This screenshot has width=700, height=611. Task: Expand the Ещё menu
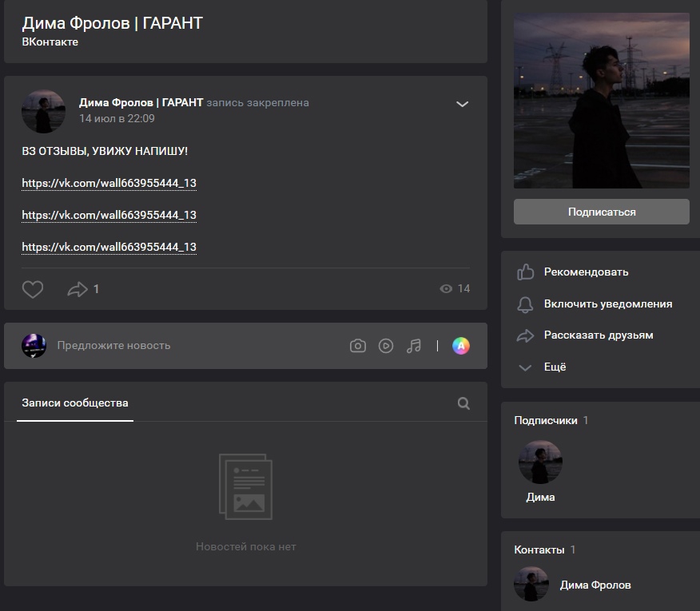554,367
